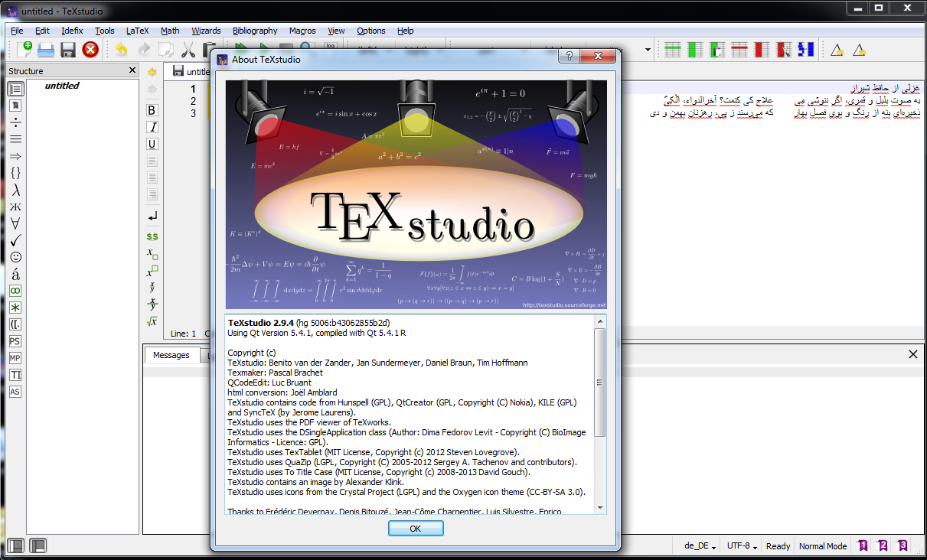The image size is (927, 560).
Task: Select the untitled editor tab
Action: click(x=191, y=71)
